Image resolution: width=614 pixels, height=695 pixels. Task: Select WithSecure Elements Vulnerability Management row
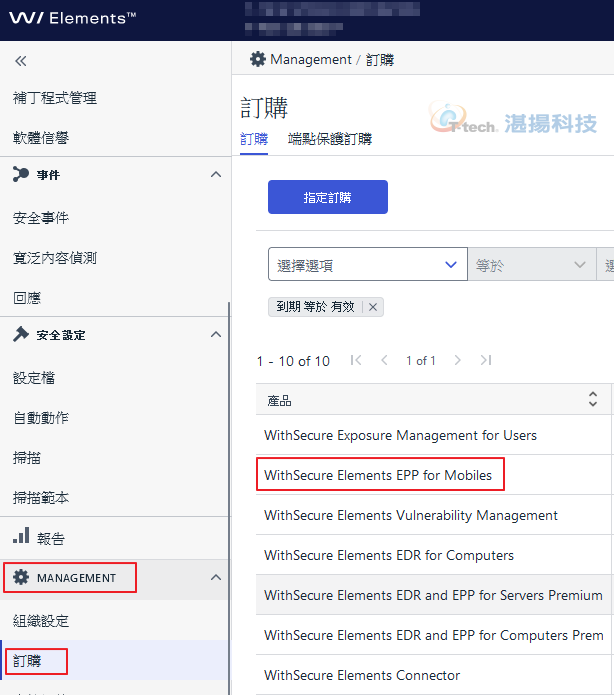tap(433, 515)
